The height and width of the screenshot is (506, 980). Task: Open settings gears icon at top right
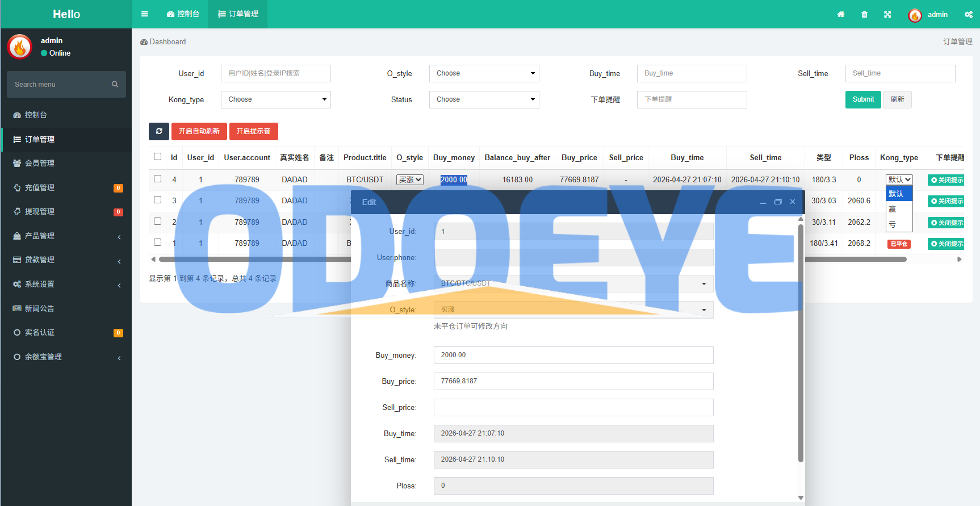click(x=969, y=15)
